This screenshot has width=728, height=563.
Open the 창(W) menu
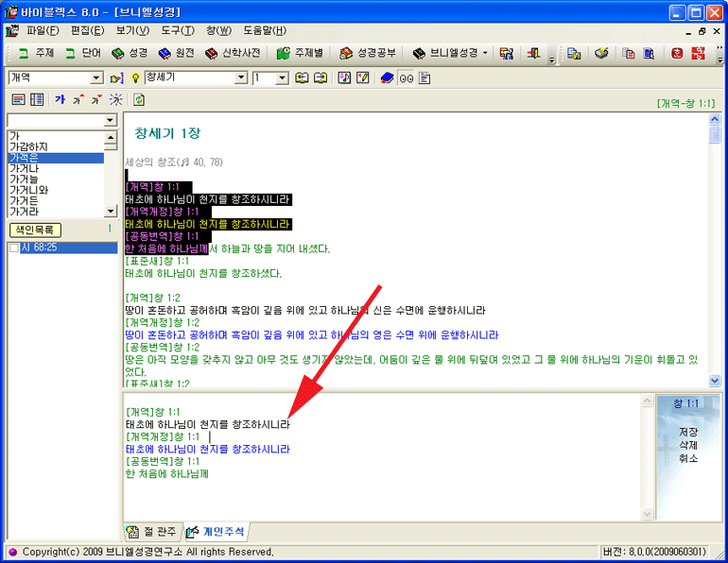coord(218,30)
